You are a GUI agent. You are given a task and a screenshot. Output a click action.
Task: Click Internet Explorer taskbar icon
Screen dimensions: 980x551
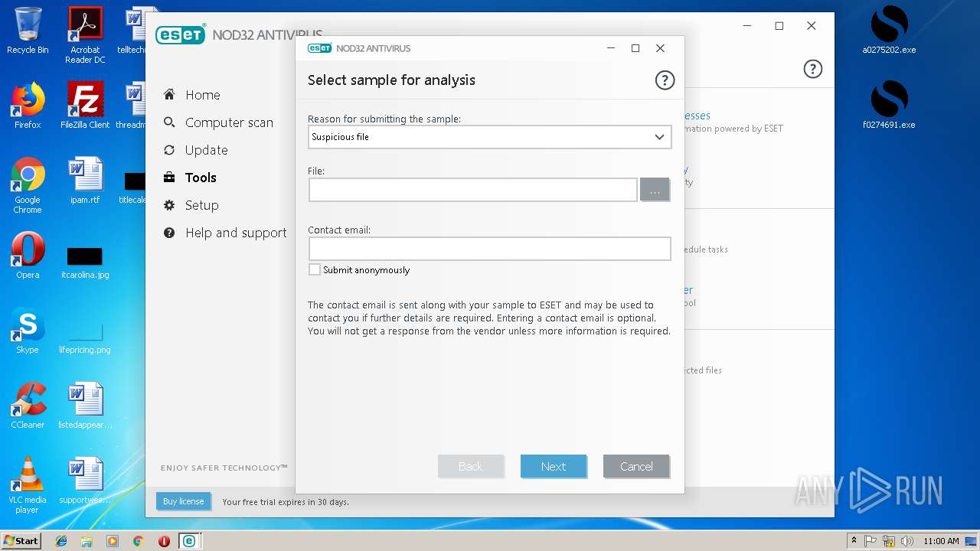pos(61,541)
